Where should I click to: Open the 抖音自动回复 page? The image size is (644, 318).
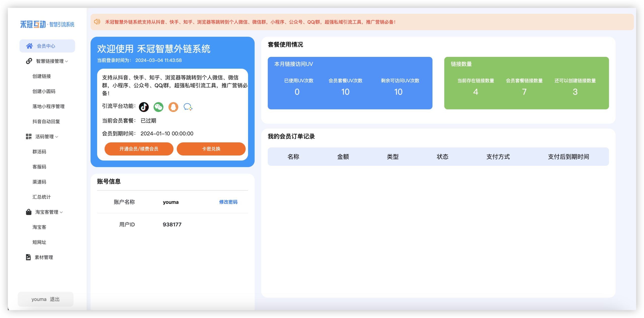pos(46,121)
